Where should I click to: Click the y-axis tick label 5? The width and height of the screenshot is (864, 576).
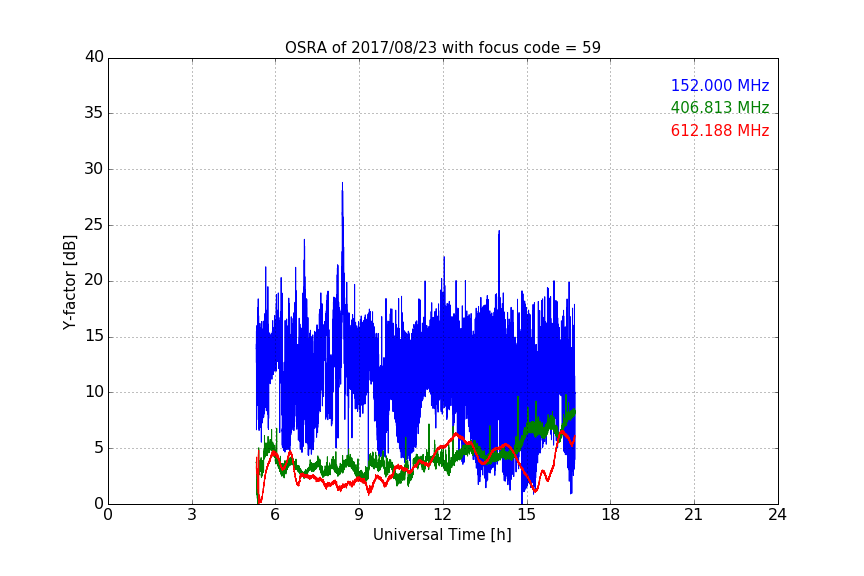[x=99, y=448]
